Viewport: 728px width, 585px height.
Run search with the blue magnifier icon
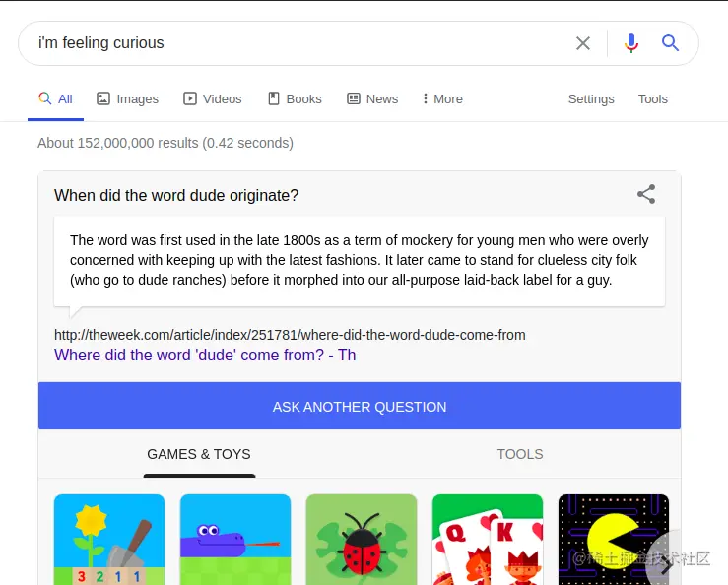[670, 43]
